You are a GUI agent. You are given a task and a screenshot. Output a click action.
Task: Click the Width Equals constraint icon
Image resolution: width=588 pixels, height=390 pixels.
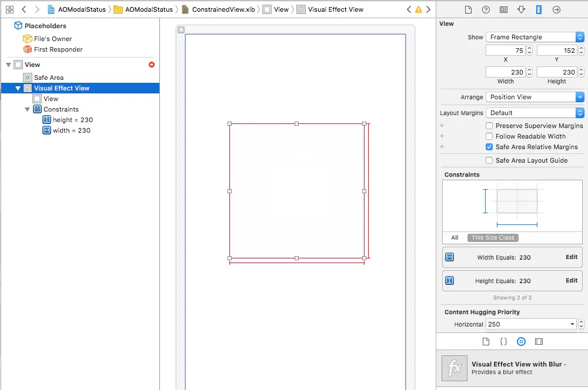tap(450, 257)
